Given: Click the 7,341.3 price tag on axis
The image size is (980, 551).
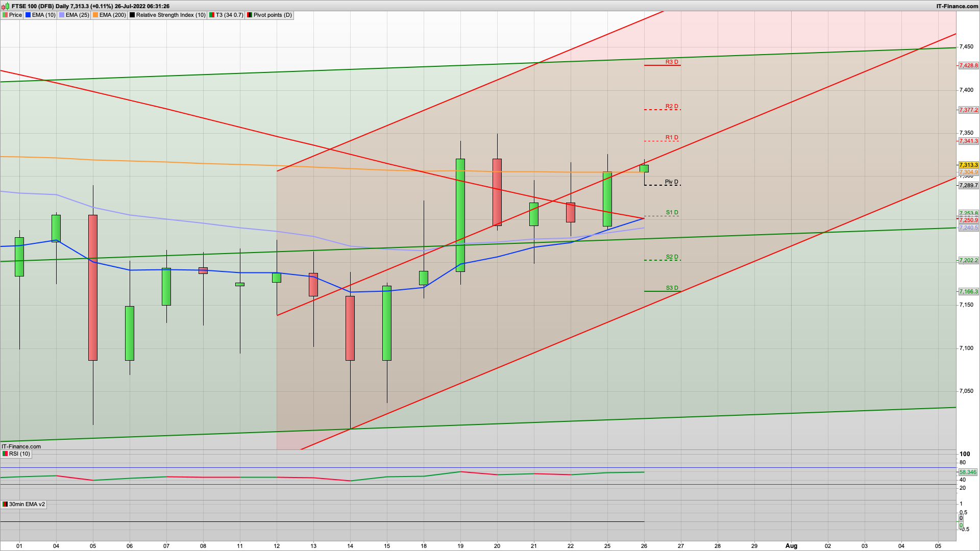Looking at the screenshot, I should (x=968, y=141).
